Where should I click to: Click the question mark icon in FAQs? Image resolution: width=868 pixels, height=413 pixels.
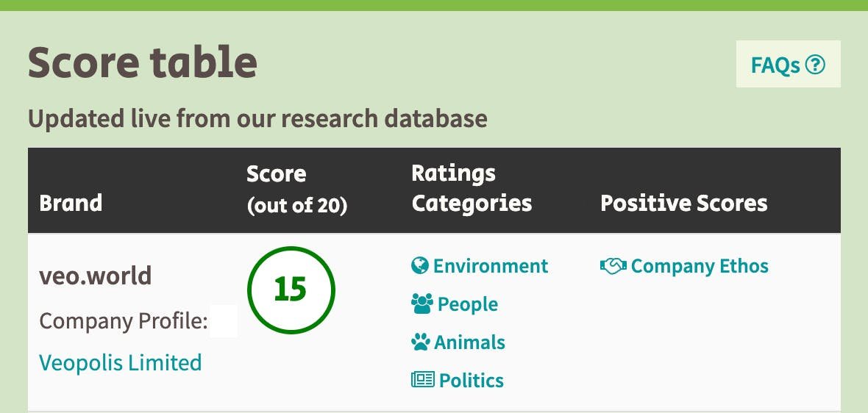[815, 65]
